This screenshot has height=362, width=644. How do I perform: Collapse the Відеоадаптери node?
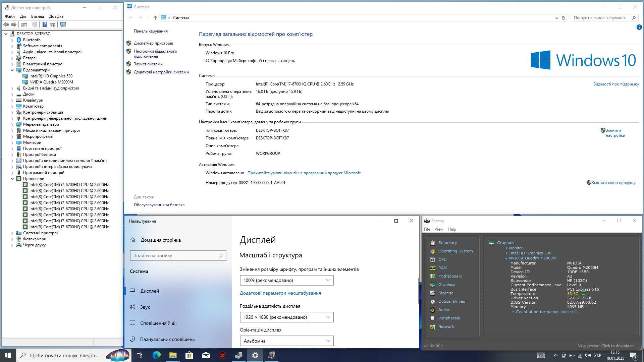coord(12,70)
